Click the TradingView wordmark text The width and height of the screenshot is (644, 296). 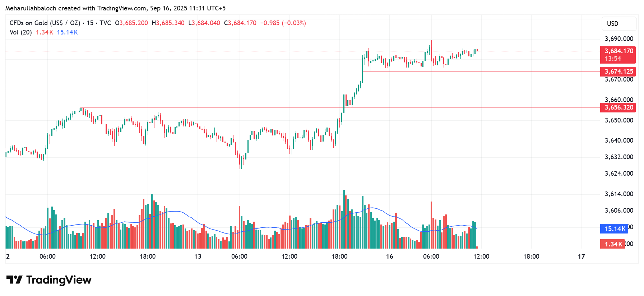59,280
